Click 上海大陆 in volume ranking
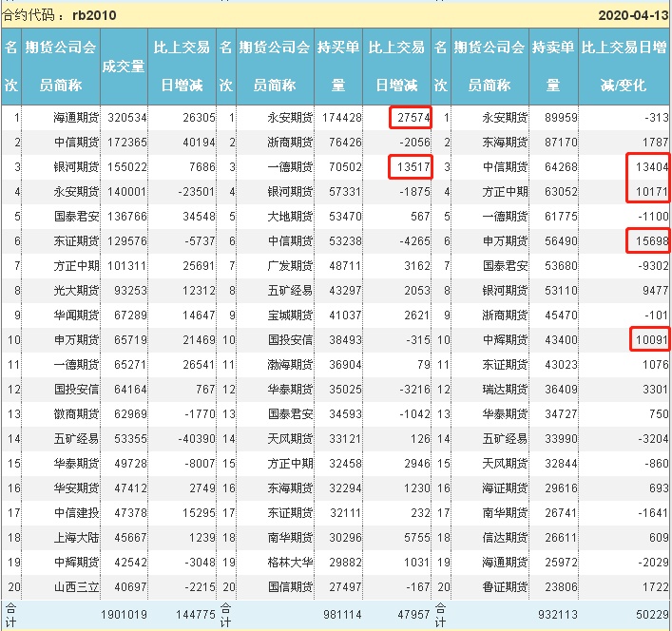Viewport: 672px width, 631px height. [x=76, y=538]
